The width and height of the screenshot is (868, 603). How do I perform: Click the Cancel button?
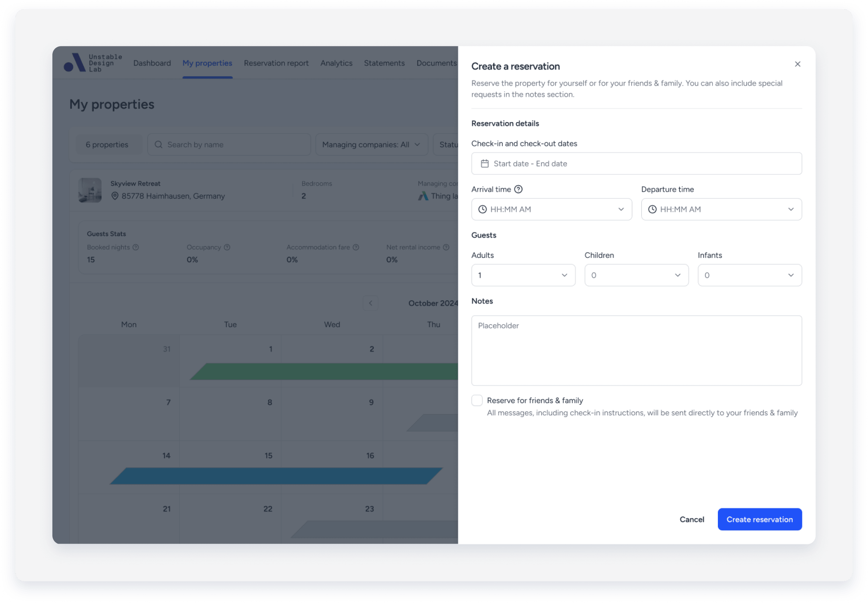click(692, 520)
